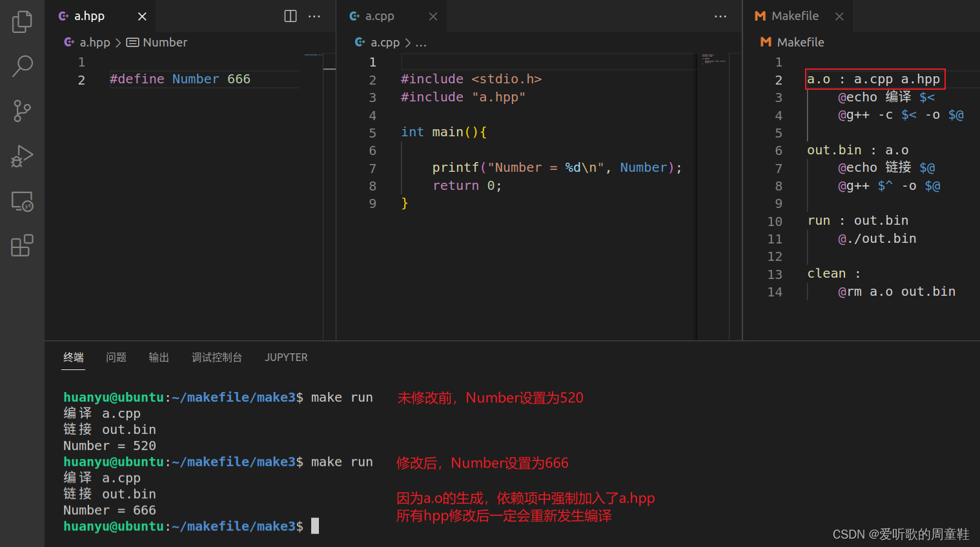Click the run : out.bin rule

[858, 221]
